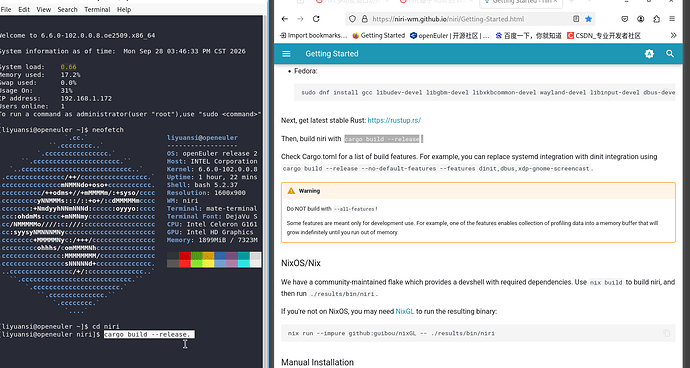Click the Memory: 1899MiB line
690x368 pixels.
(x=212, y=240)
